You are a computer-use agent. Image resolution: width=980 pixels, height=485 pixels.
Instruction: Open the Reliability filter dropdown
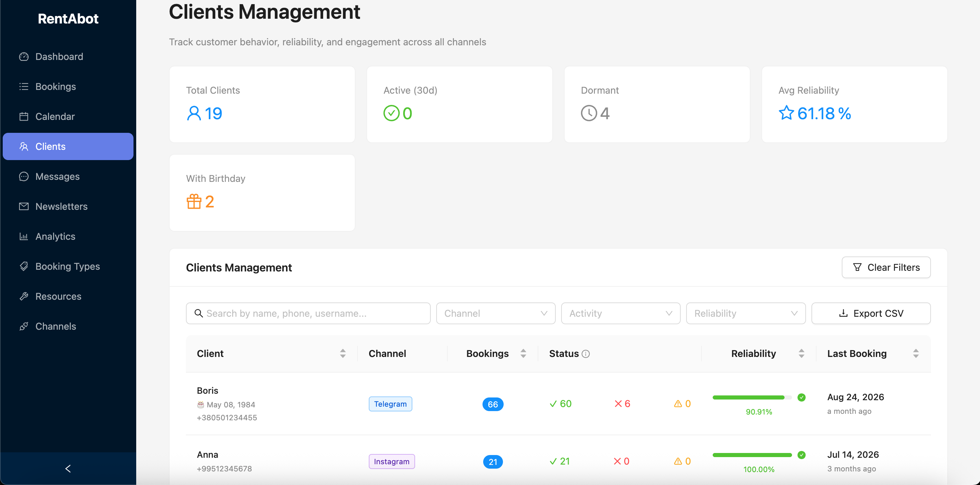(746, 313)
